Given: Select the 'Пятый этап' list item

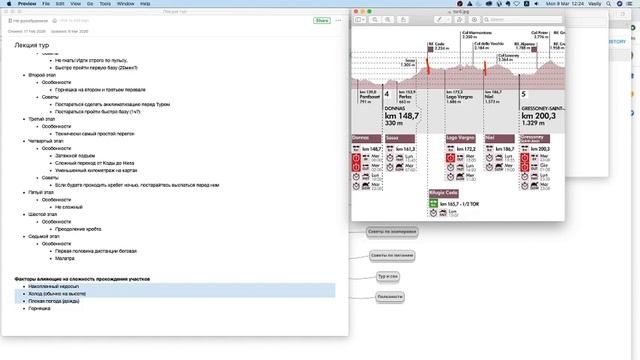Looking at the screenshot, I should [x=41, y=192].
